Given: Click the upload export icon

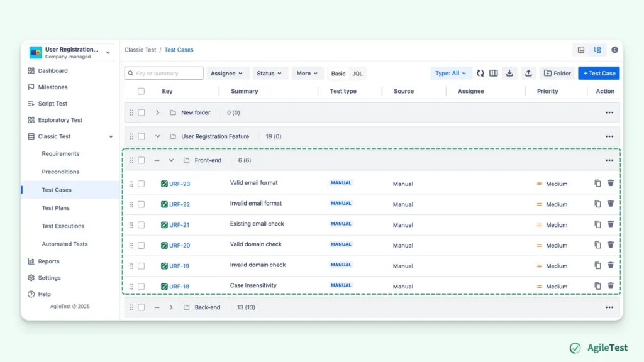Looking at the screenshot, I should point(528,74).
